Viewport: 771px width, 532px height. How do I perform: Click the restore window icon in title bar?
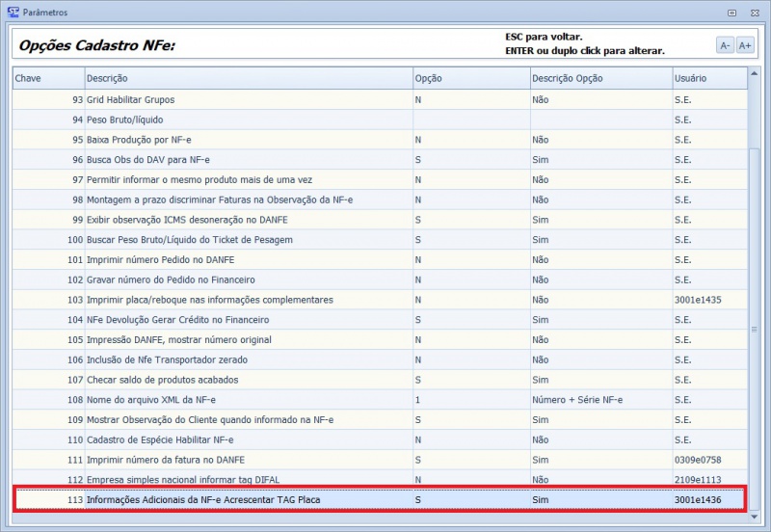(x=732, y=13)
